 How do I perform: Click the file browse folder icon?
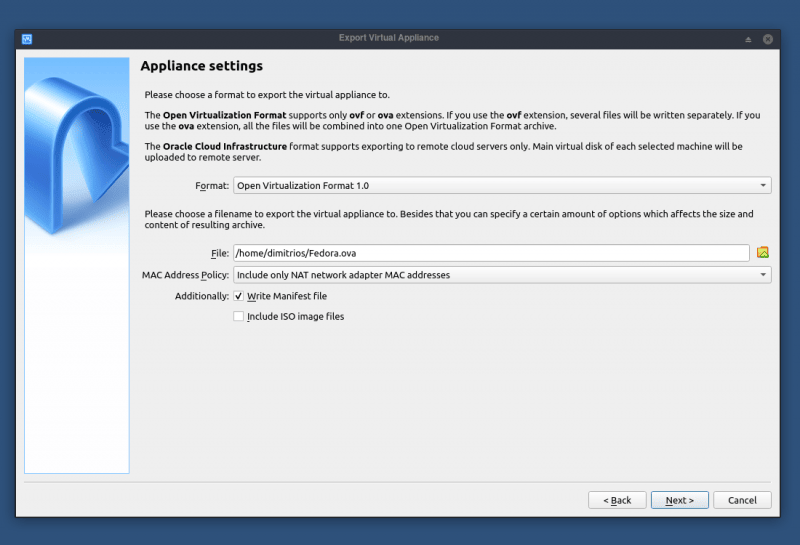pos(762,253)
